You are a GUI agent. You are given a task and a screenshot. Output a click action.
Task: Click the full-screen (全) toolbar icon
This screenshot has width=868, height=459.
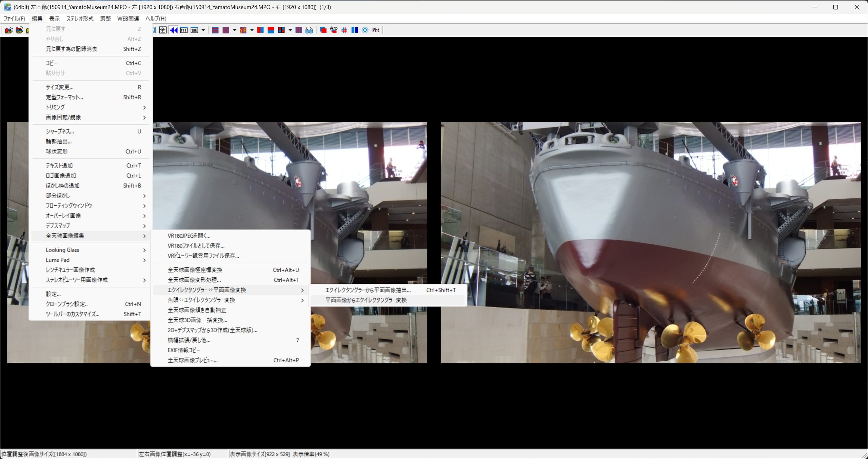click(x=163, y=30)
